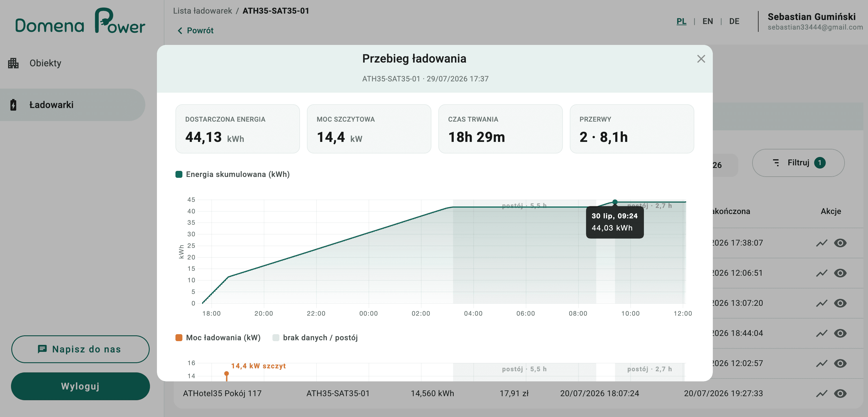Go back with the Powrót link
The width and height of the screenshot is (868, 417).
click(195, 30)
